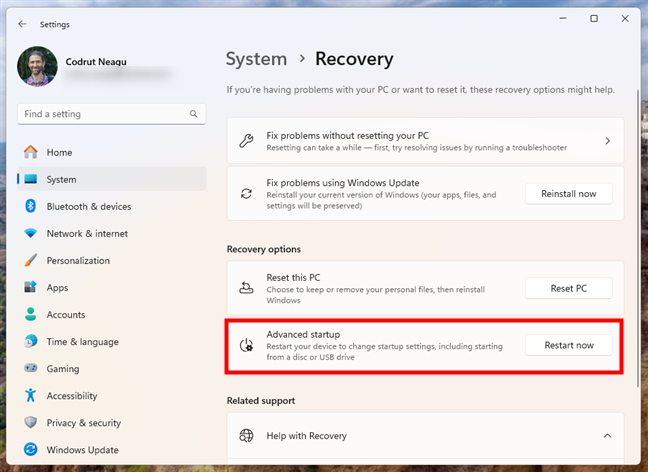The height and width of the screenshot is (472, 648).
Task: Open Codrut Neagu's profile picture
Action: (37, 66)
